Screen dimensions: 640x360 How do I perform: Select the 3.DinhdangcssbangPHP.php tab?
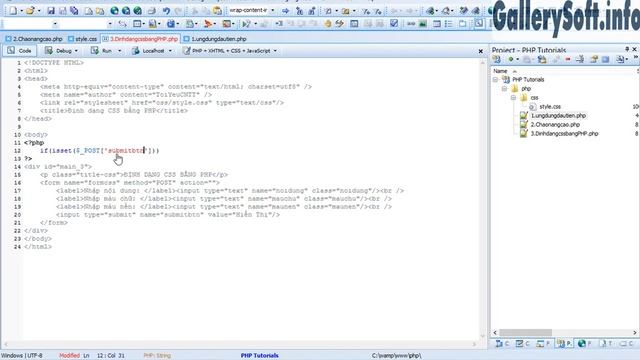(141, 39)
